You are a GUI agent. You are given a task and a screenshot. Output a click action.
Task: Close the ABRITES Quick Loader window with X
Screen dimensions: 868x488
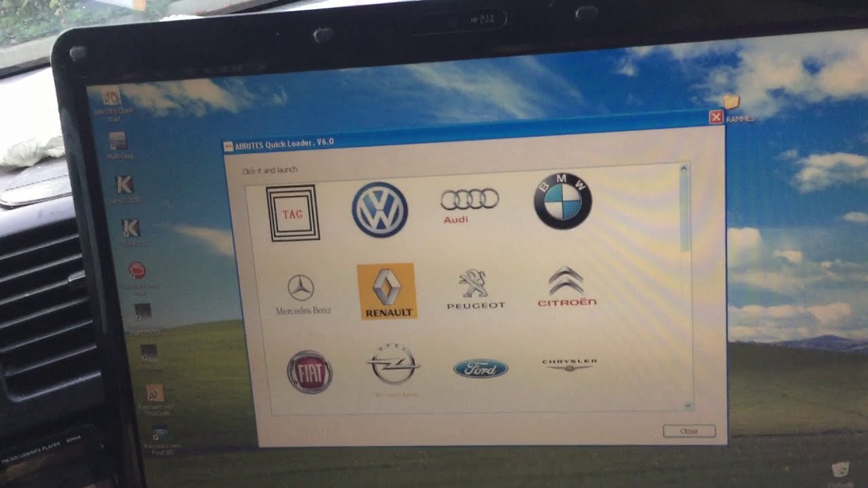pyautogui.click(x=715, y=117)
